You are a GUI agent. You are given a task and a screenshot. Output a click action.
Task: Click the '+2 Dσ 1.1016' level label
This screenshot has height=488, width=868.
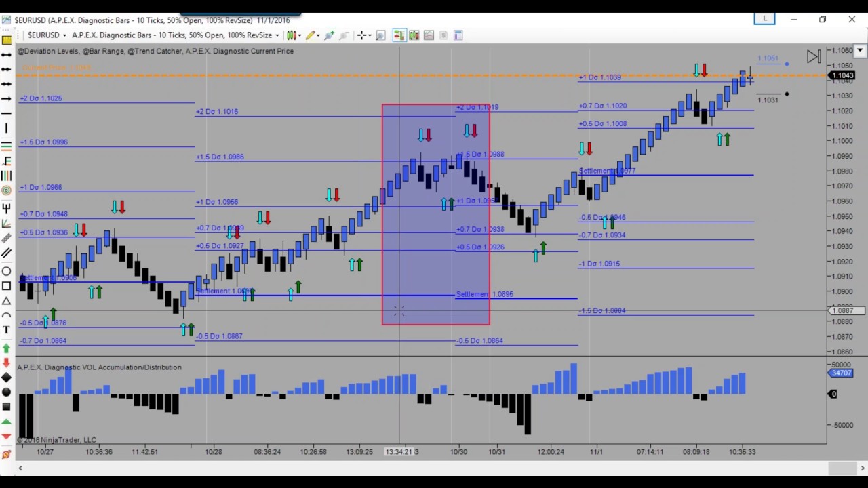217,112
